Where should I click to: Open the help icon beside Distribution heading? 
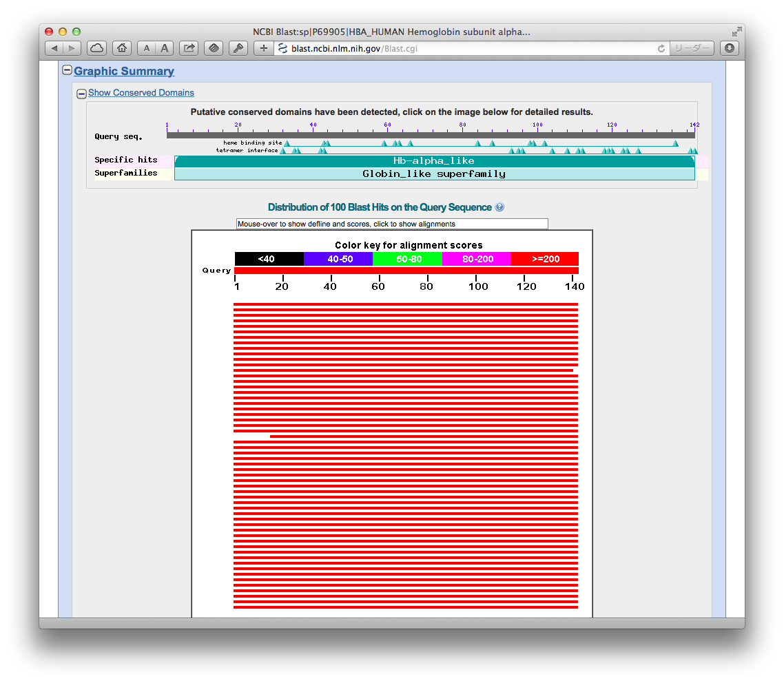point(499,207)
